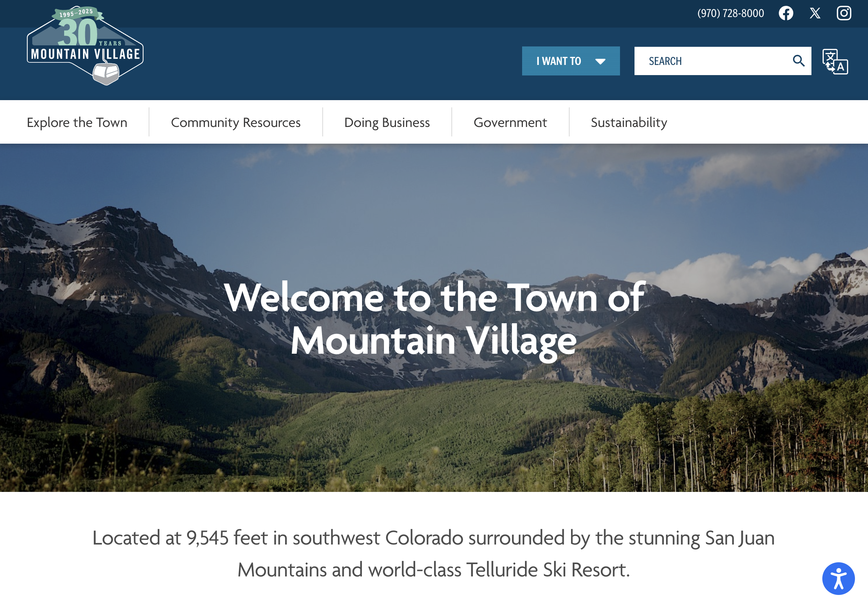The width and height of the screenshot is (868, 608).
Task: Click the search magnifying glass icon
Action: pos(798,61)
